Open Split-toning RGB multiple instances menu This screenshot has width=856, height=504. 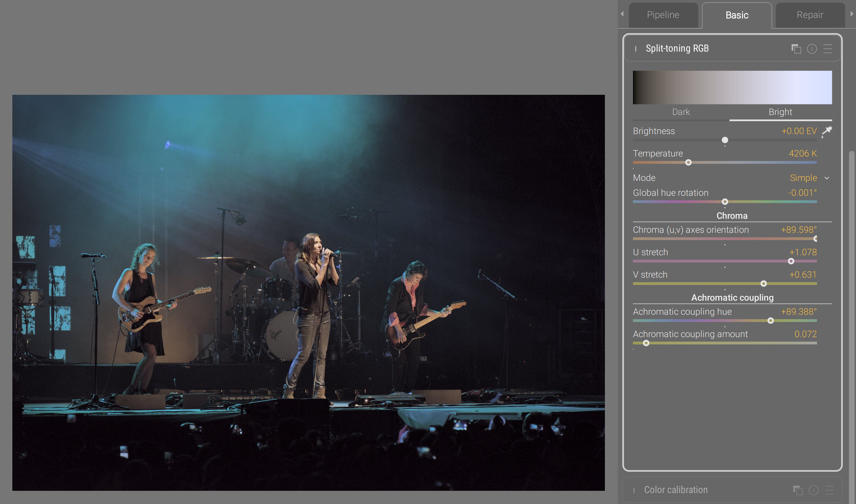[796, 49]
